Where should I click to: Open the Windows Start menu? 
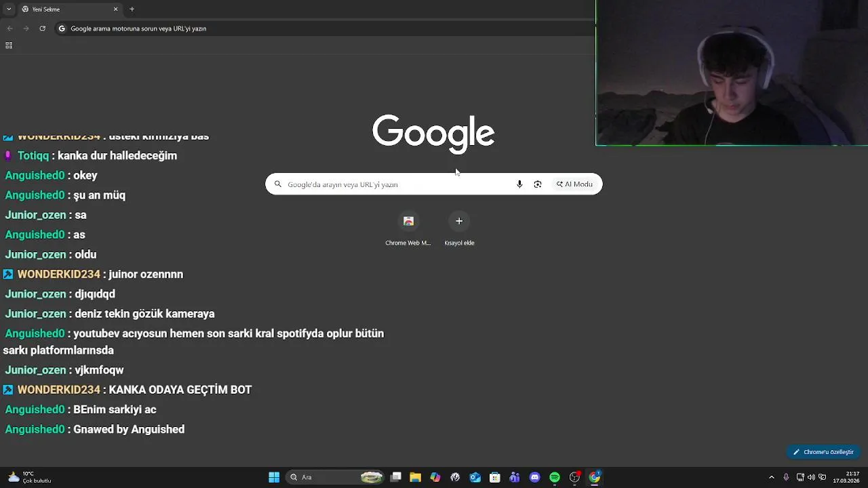pos(274,477)
